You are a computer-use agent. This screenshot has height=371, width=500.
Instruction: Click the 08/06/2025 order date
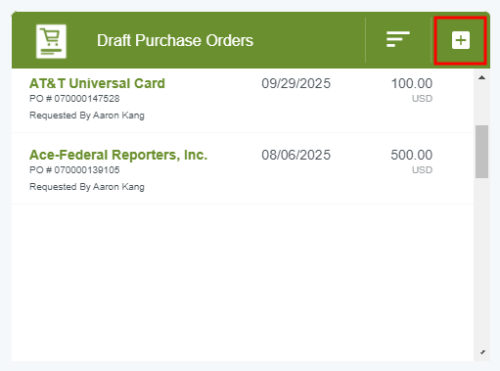[x=296, y=155]
